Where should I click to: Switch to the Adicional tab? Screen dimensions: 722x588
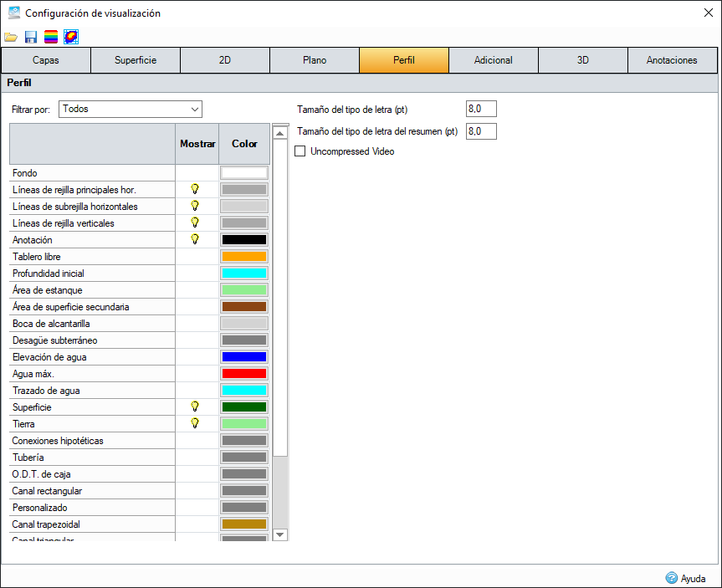(493, 60)
